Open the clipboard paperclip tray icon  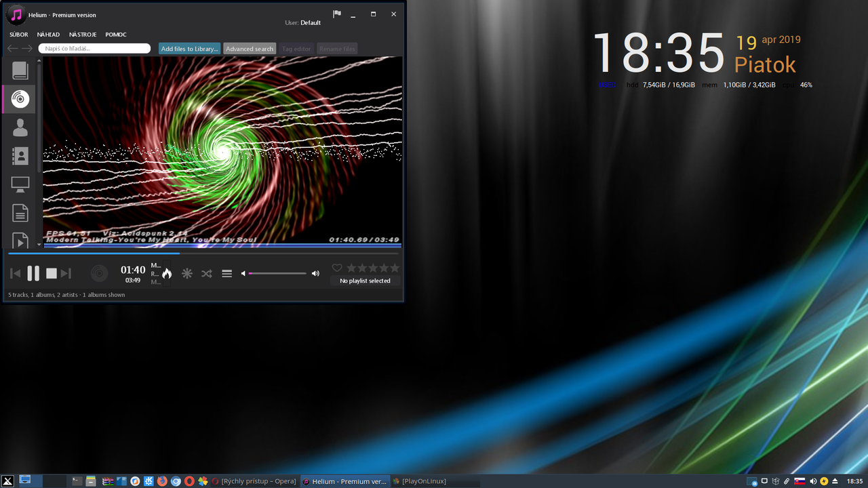[787, 481]
